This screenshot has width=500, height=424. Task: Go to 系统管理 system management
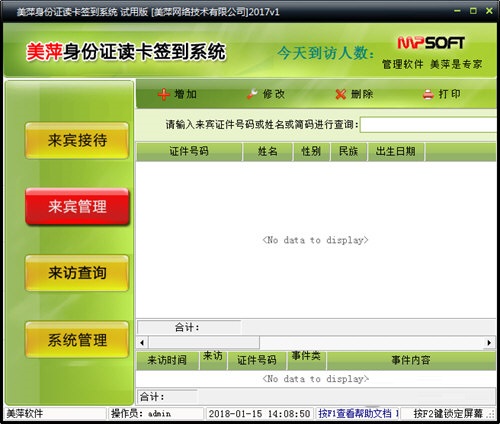(x=77, y=340)
